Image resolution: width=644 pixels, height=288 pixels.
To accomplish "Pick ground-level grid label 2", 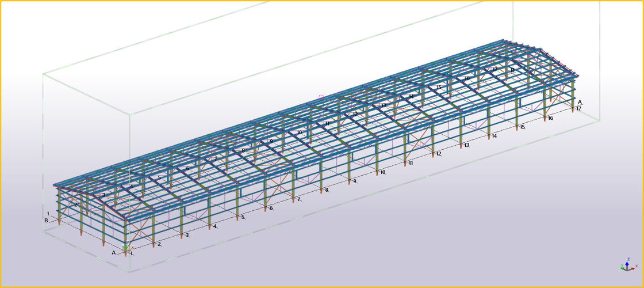I will (x=159, y=244).
